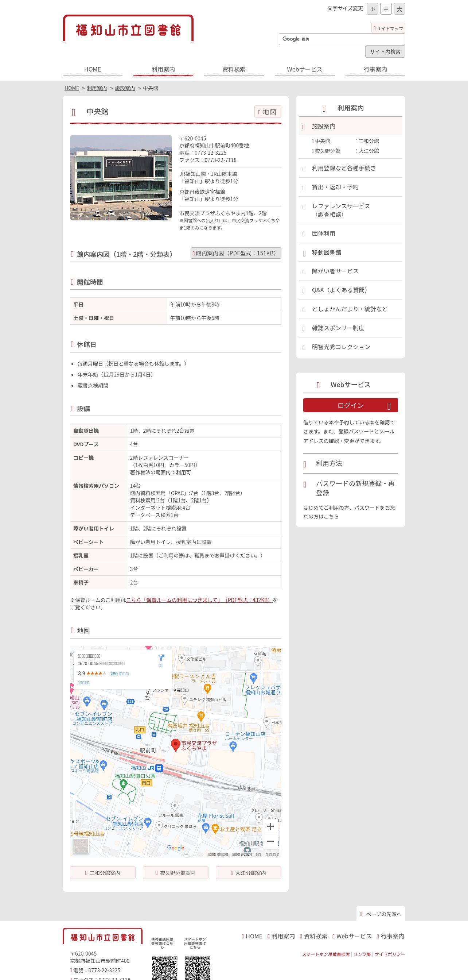Click the 福知山 JR station map icon
The width and height of the screenshot is (468, 980).
[159, 768]
